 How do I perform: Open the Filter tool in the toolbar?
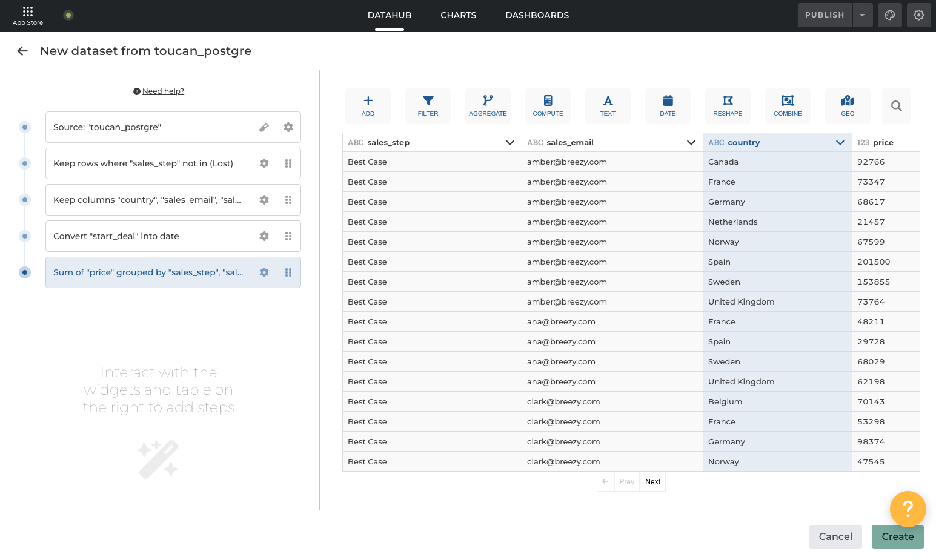click(428, 105)
